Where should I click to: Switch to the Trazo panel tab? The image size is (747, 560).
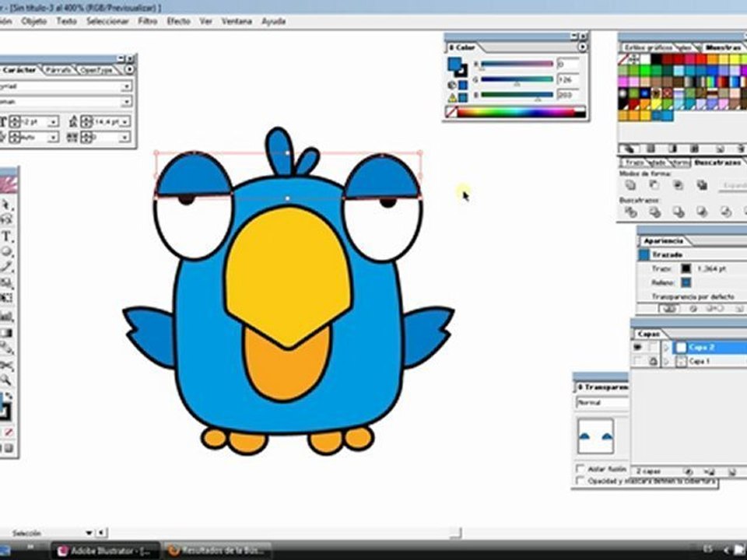pyautogui.click(x=633, y=163)
